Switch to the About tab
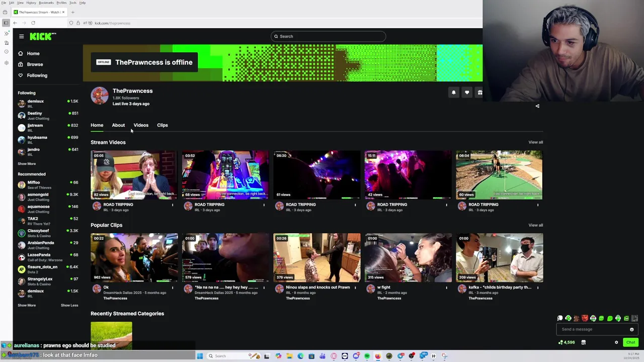This screenshot has height=362, width=644. 118,125
